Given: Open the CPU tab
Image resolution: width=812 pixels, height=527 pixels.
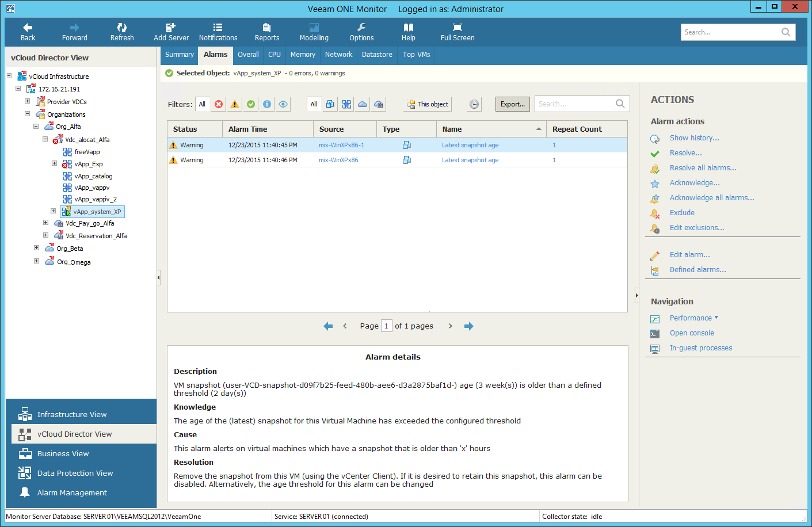Looking at the screenshot, I should click(275, 55).
